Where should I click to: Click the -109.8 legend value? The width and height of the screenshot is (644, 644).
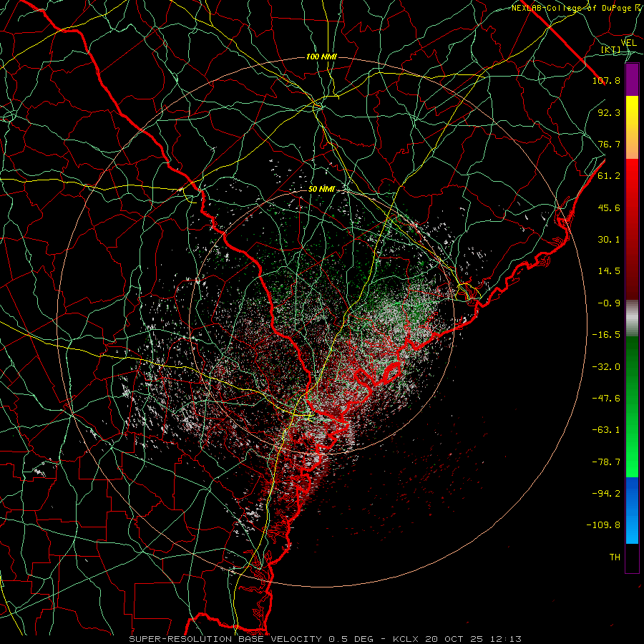tap(603, 525)
